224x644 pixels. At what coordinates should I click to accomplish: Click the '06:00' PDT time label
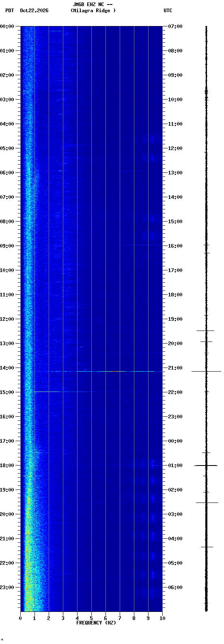[7, 173]
